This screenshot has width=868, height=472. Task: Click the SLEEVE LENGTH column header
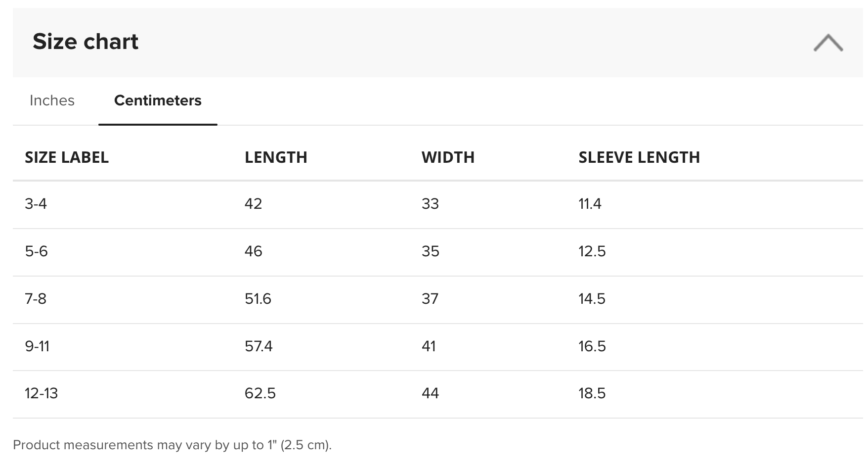[x=639, y=157]
